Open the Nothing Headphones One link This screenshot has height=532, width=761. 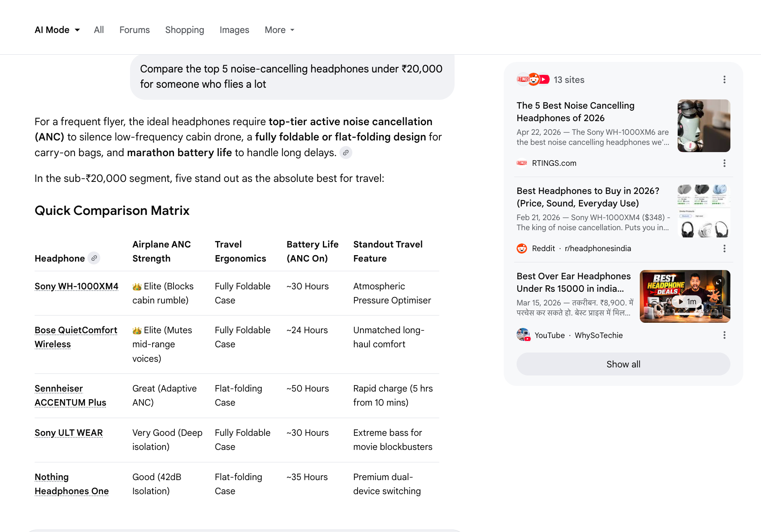(x=72, y=484)
